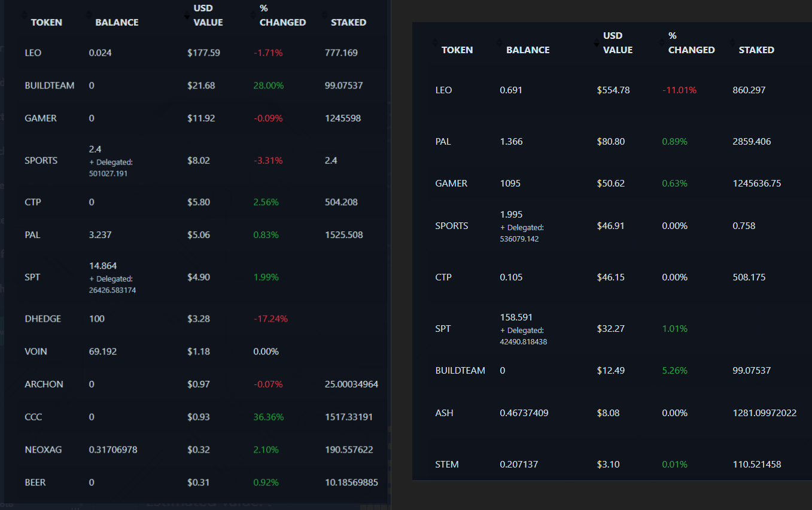Click the delegated 501027.191 SPORTS amount
The width and height of the screenshot is (812, 510).
pos(108,173)
